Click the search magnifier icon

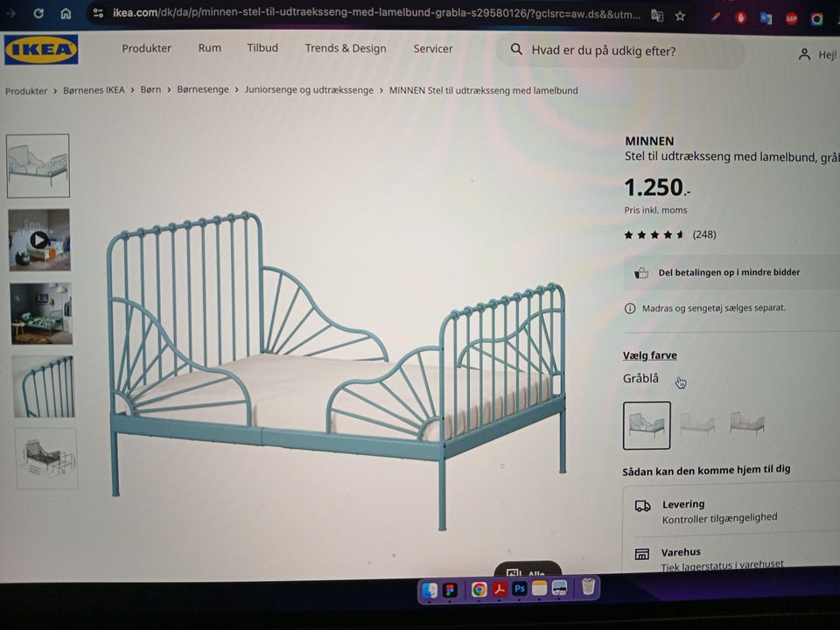click(516, 49)
